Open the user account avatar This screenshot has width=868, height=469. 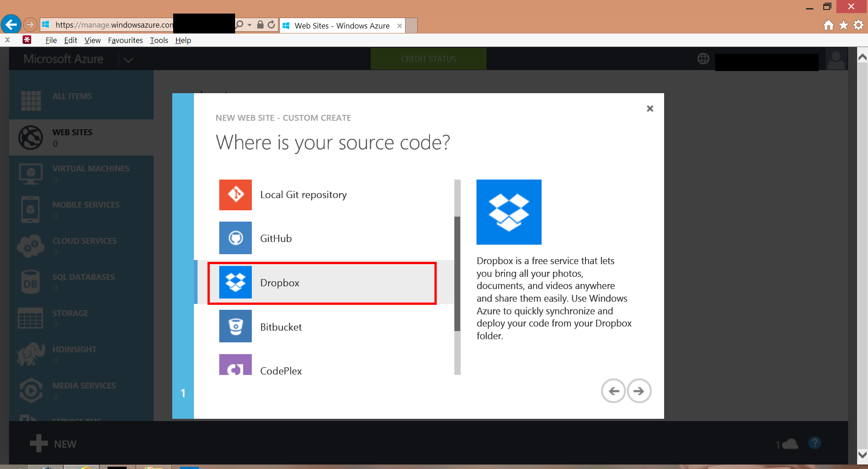pyautogui.click(x=836, y=59)
